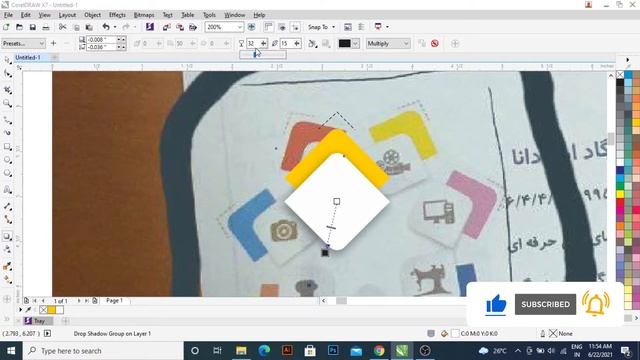Click the Cut scissors icon

pos(62,27)
